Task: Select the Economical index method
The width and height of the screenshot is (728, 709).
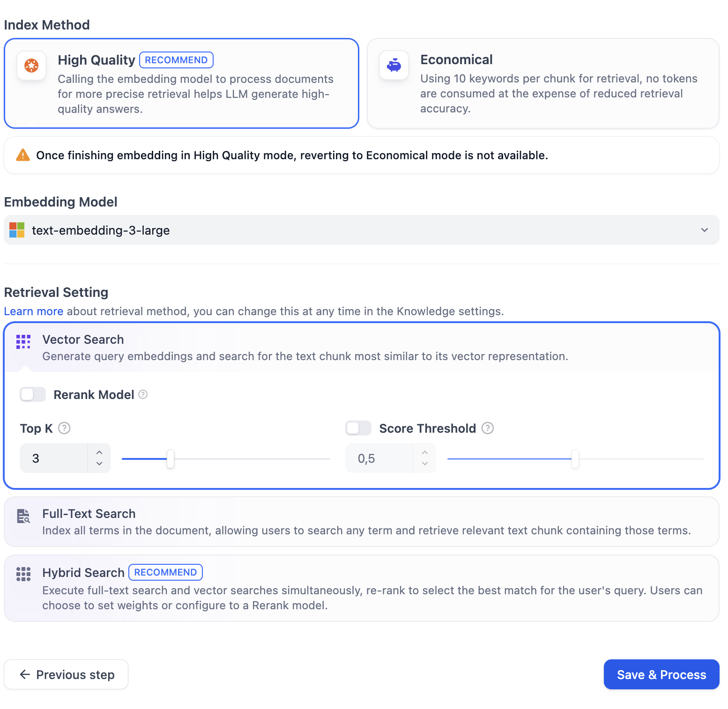Action: 543,83
